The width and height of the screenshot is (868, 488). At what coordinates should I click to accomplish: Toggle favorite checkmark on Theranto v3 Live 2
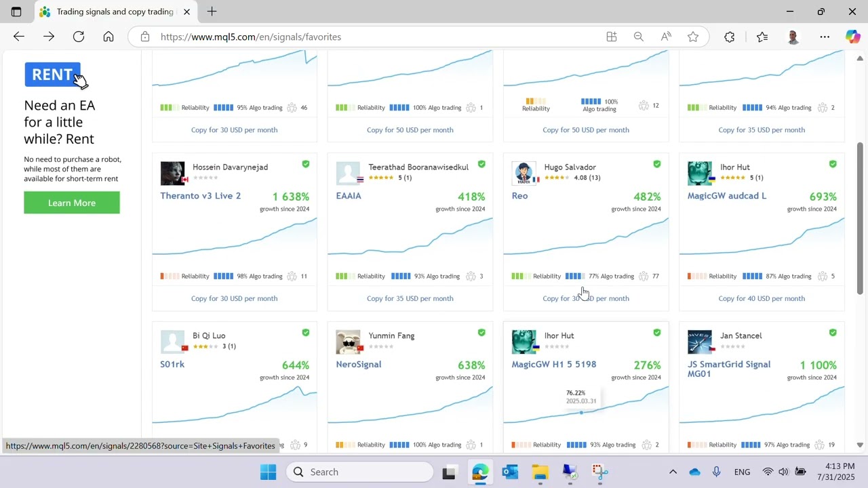[306, 164]
